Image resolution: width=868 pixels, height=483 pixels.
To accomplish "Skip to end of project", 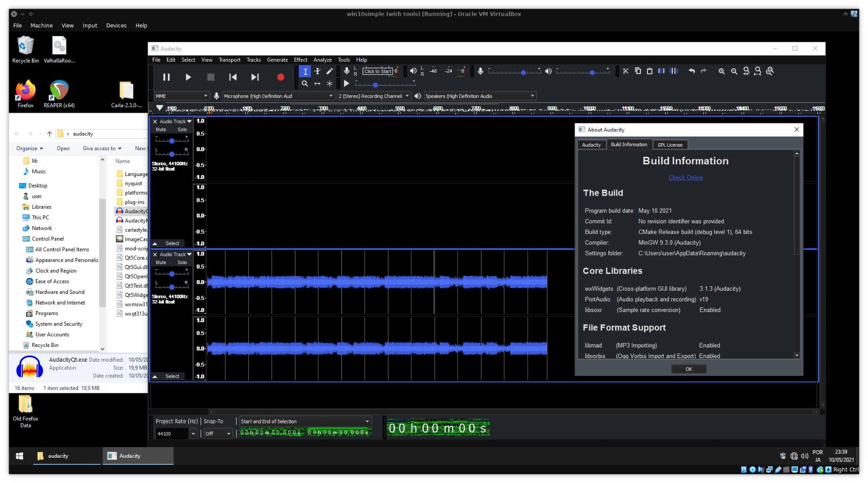I will (x=255, y=77).
